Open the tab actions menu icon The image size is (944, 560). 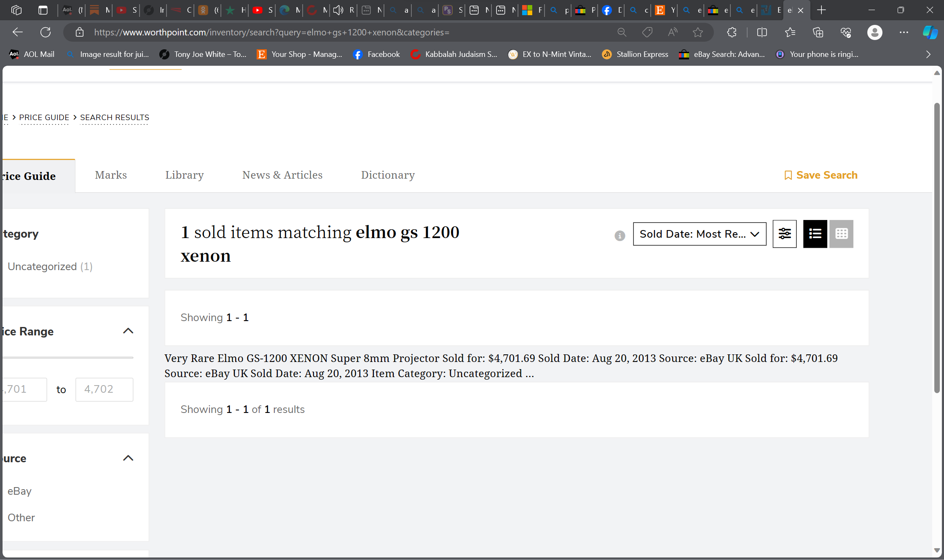pos(43,10)
